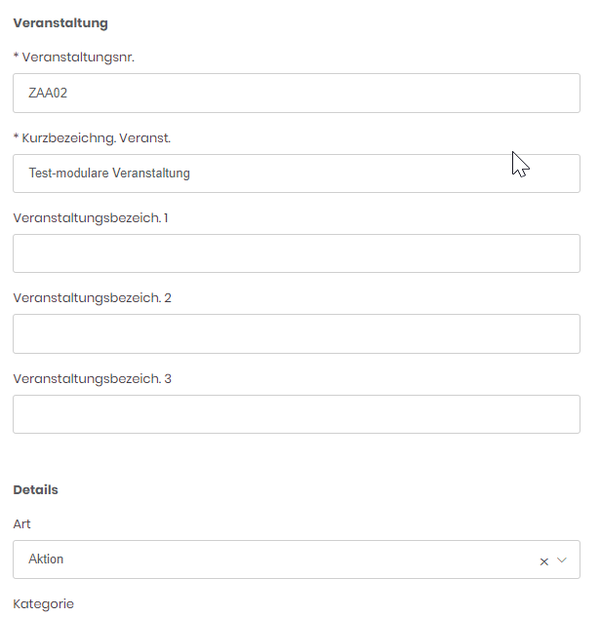The image size is (600, 617).
Task: Select the Veranstaltungsbezeich. 1 label text
Action: coord(90,218)
